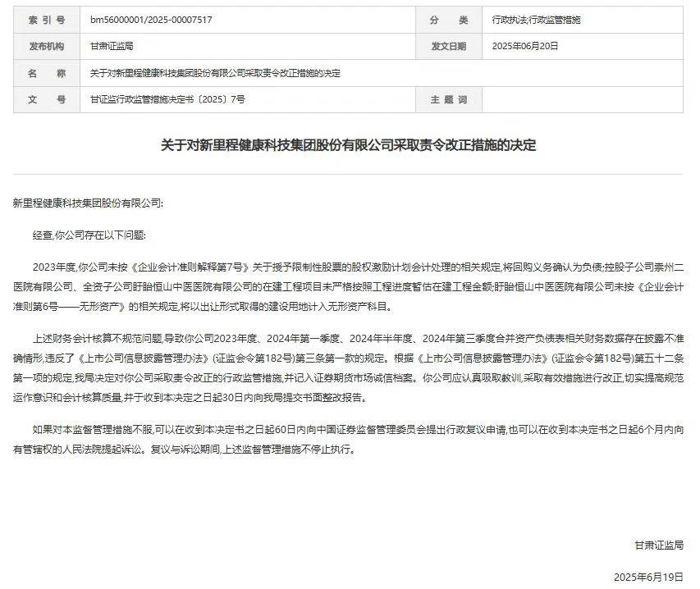The image size is (700, 589).
Task: Click the addressee line '新里程健康科技集团股份有限公司:'
Action: pos(88,203)
